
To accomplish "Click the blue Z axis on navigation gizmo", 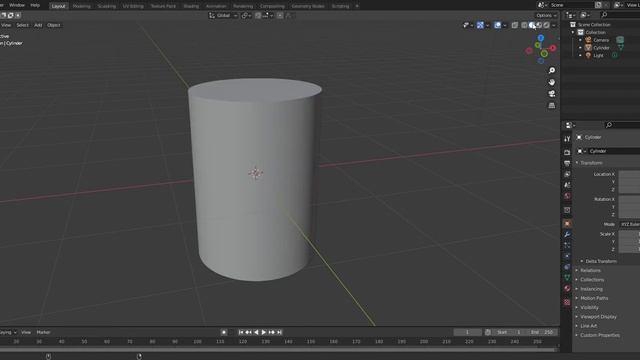I will pyautogui.click(x=541, y=38).
